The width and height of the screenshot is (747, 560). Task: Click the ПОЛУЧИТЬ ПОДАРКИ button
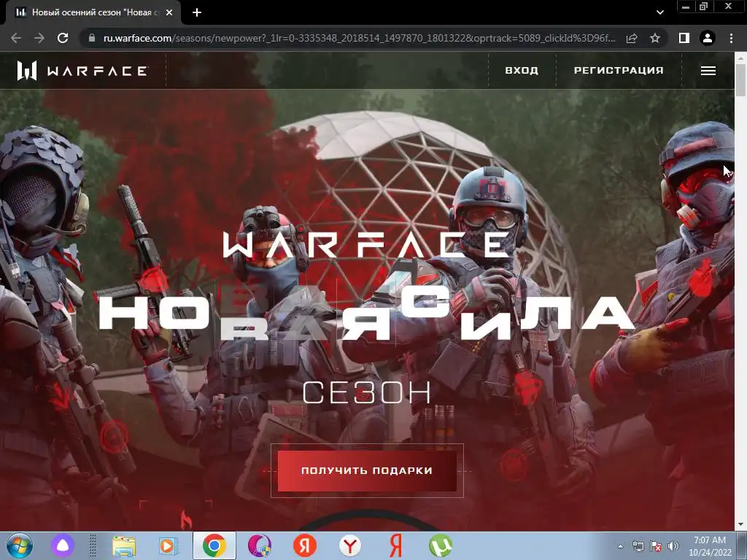point(367,470)
